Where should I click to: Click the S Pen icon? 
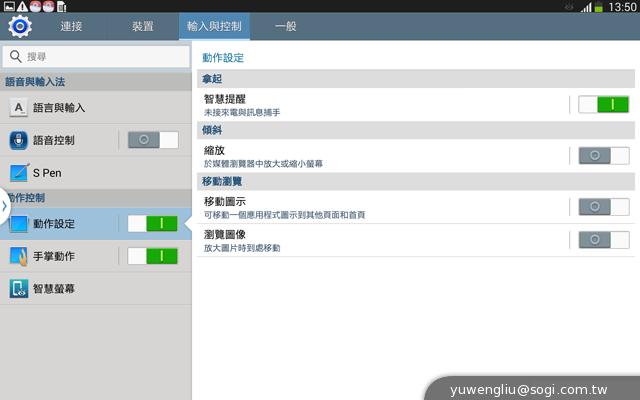(x=19, y=173)
